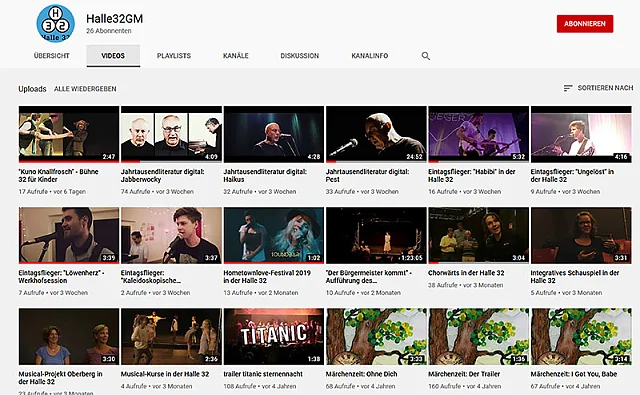Open the Playlists tab

[174, 56]
